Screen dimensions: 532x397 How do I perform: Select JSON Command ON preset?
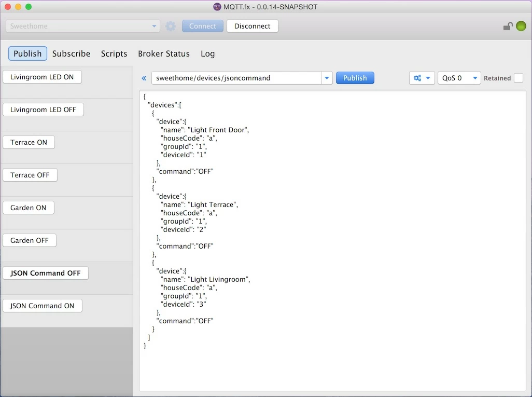(x=43, y=306)
